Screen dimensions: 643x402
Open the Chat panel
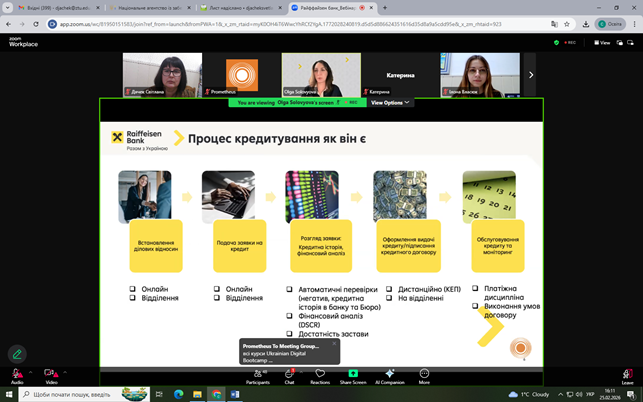tap(289, 374)
